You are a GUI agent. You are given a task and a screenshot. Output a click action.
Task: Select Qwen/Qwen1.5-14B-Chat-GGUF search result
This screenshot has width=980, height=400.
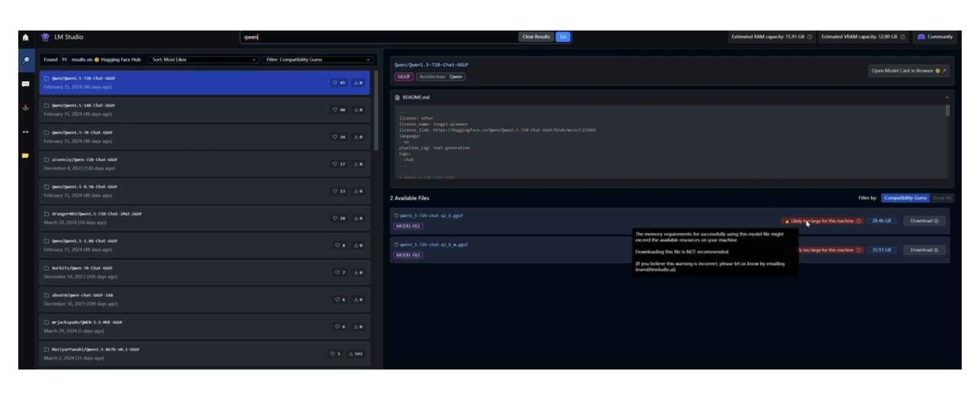click(204, 110)
